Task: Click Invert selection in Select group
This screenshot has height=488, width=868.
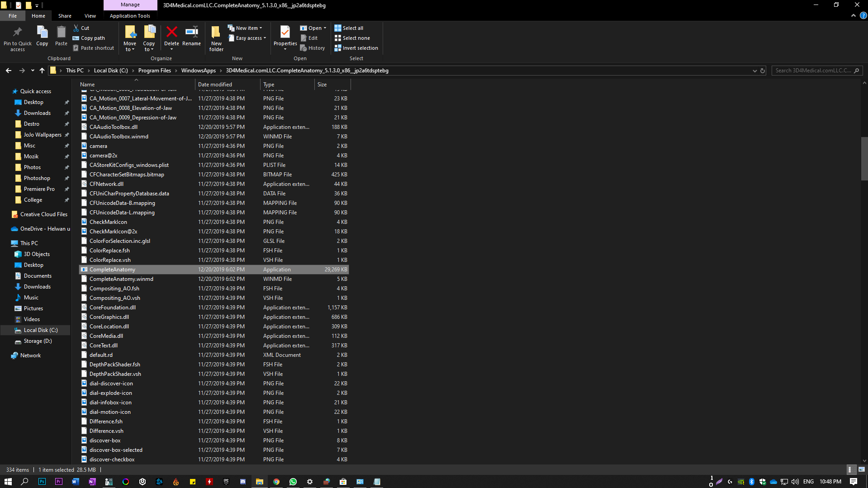Action: click(x=356, y=48)
